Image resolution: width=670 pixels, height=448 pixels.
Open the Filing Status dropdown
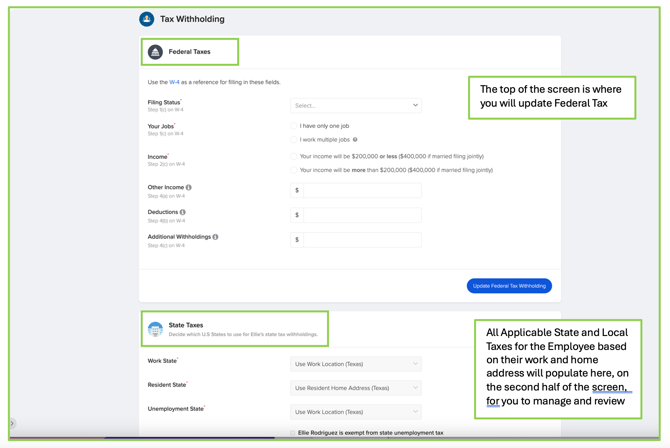click(x=356, y=105)
